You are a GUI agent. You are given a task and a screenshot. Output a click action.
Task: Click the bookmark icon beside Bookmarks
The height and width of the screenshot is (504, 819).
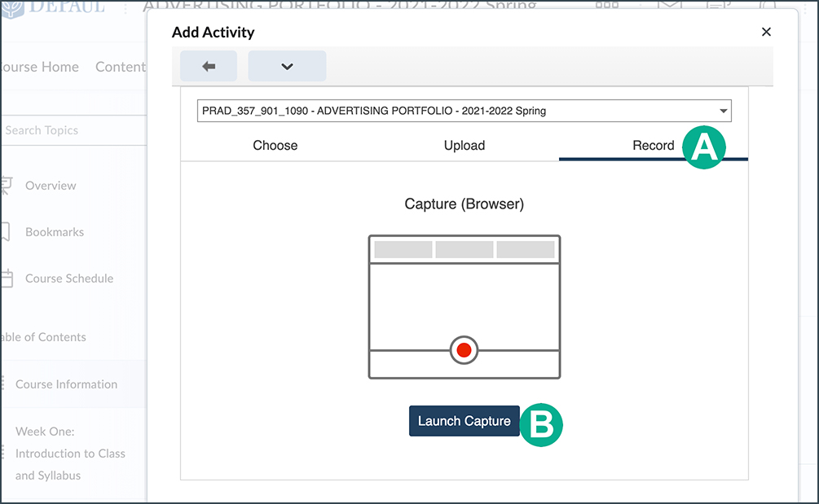pos(5,232)
